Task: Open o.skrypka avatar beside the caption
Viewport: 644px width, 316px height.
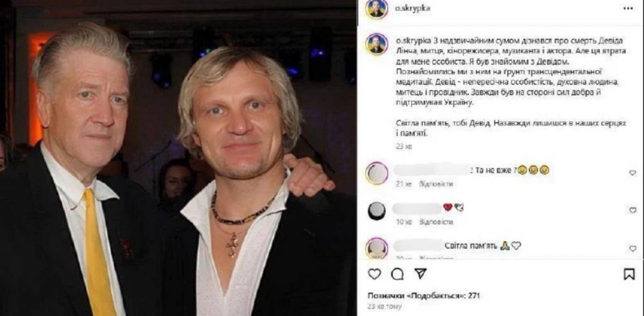Action: 376,45
